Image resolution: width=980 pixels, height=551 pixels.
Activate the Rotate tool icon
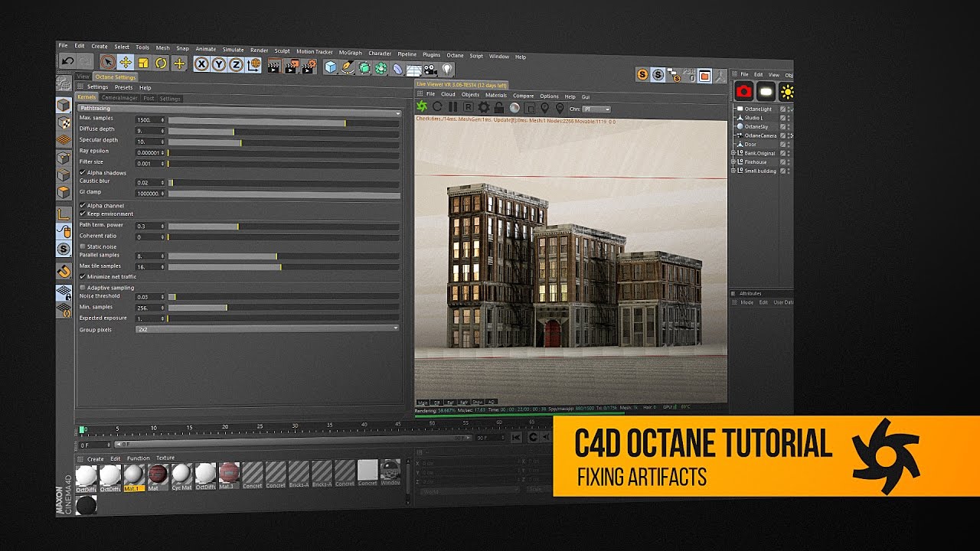coord(162,64)
